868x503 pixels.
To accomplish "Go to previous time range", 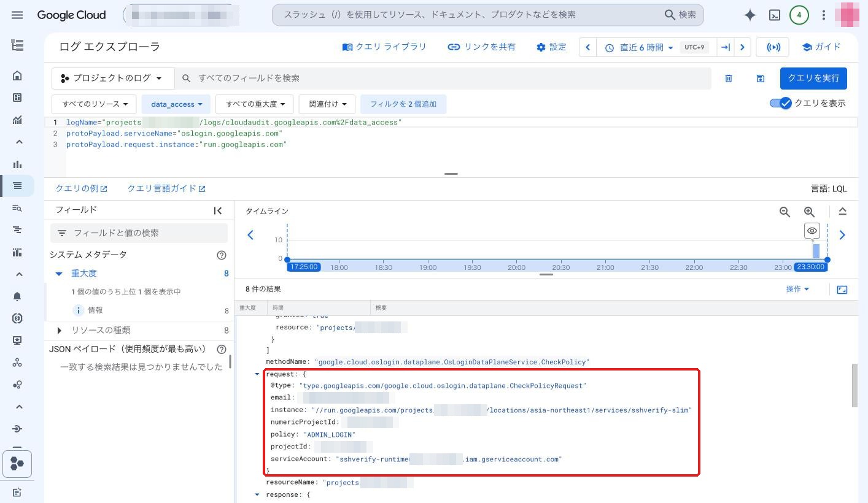I will (587, 47).
